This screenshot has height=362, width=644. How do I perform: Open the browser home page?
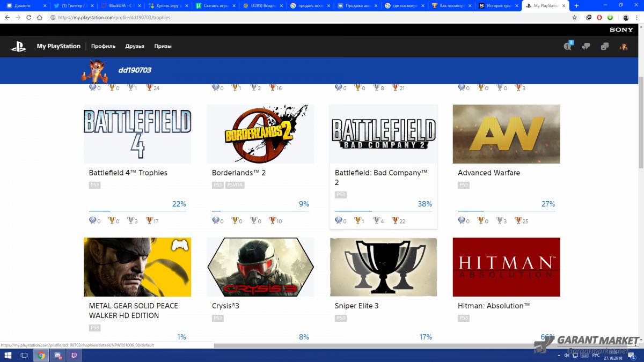pyautogui.click(x=40, y=17)
